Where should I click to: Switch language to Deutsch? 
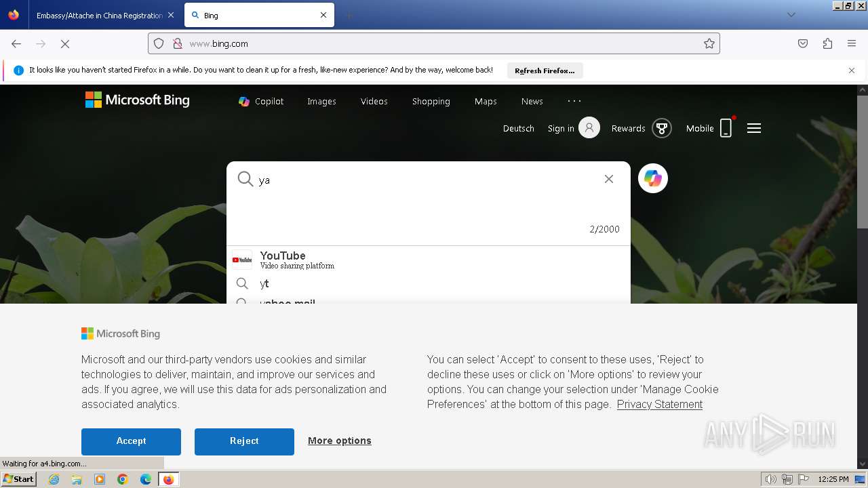coord(519,128)
